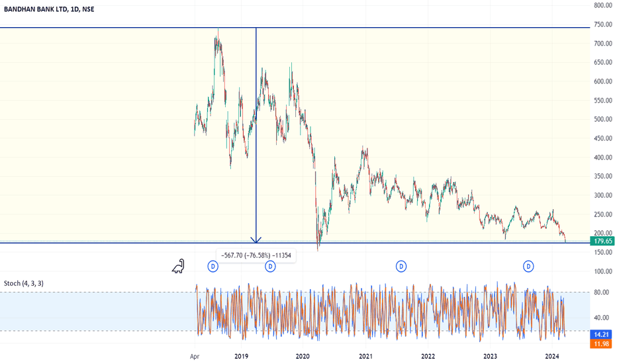The image size is (617, 364).
Task: Click the 500.00 price axis label
Action: [603, 119]
